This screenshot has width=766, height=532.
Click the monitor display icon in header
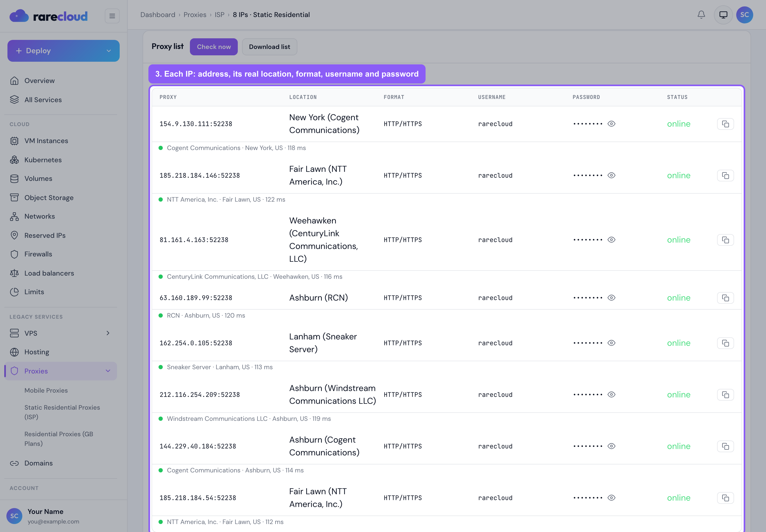coord(723,15)
